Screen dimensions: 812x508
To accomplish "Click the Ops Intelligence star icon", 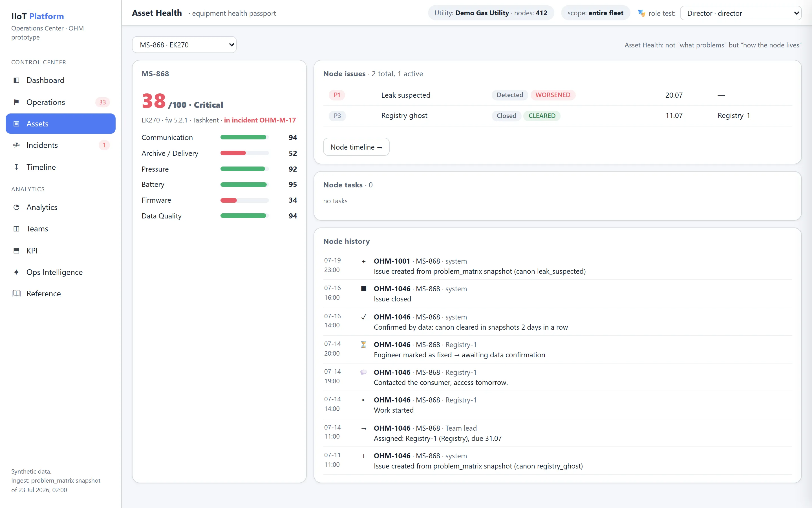I will pos(16,272).
